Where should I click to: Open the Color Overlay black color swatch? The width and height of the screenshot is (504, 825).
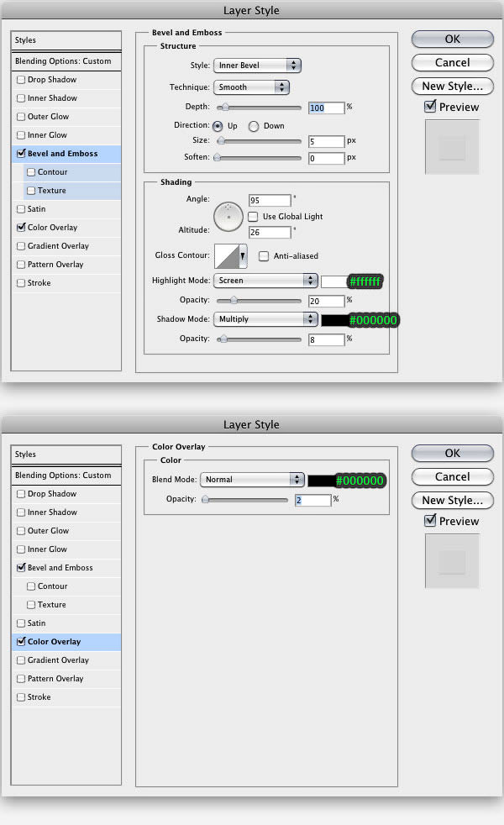321,481
